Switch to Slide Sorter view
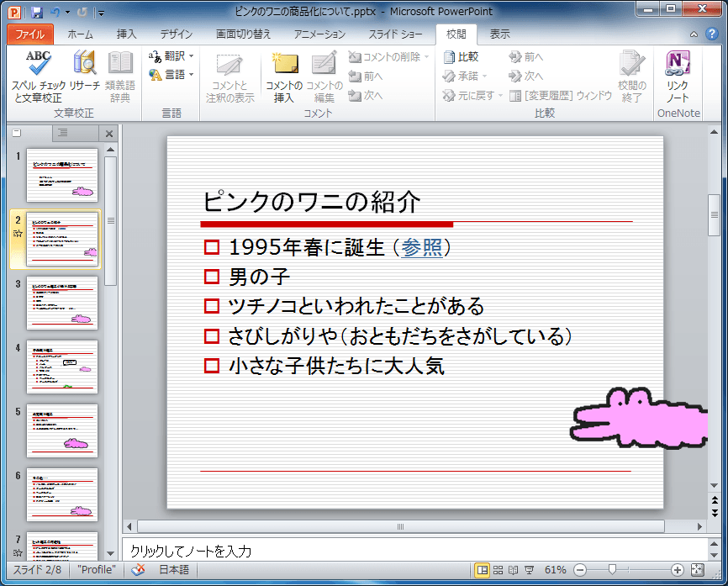 (498, 570)
